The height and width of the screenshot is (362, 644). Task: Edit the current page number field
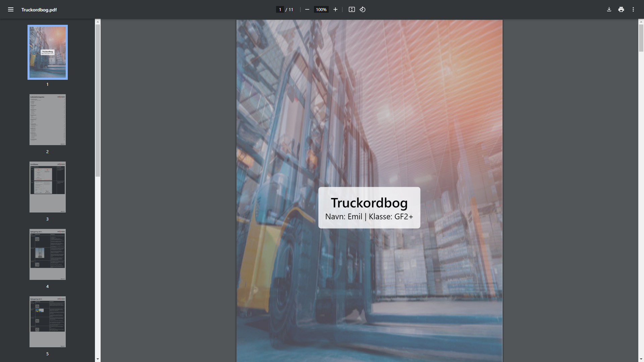pyautogui.click(x=280, y=9)
